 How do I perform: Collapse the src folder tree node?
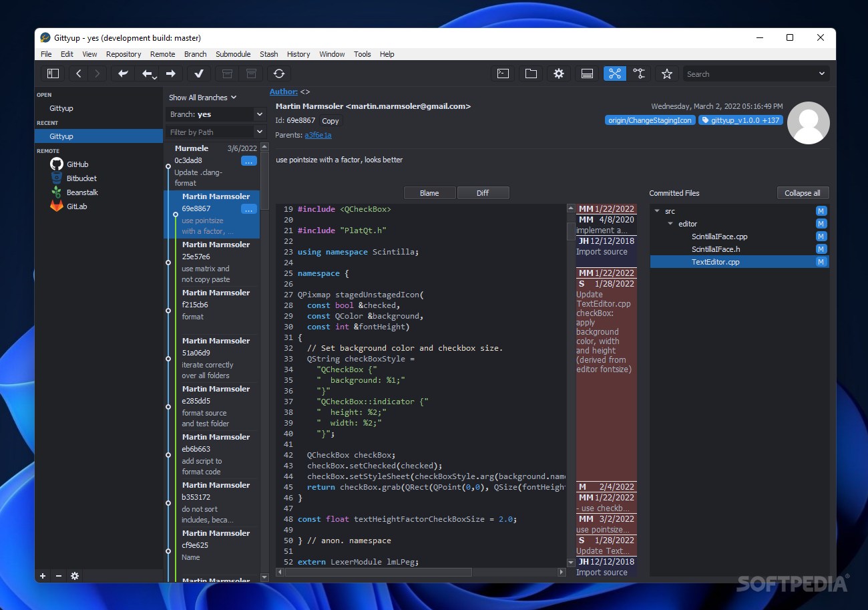pyautogui.click(x=657, y=211)
